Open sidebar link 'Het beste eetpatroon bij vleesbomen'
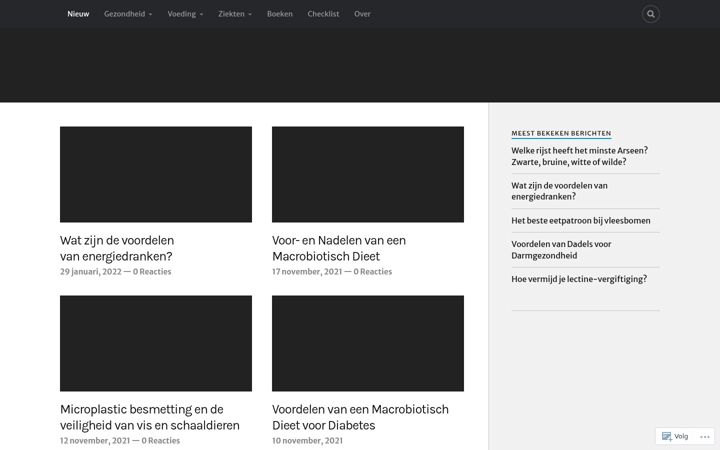 coord(581,220)
